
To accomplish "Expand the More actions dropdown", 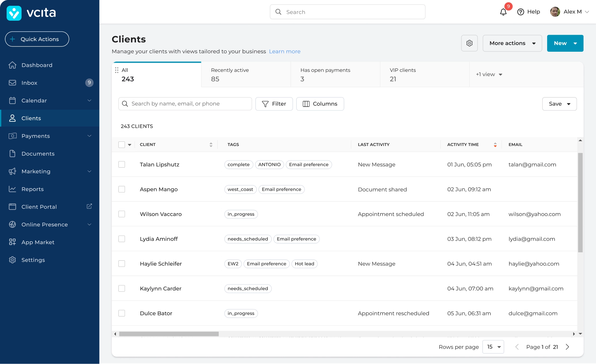I will [512, 43].
